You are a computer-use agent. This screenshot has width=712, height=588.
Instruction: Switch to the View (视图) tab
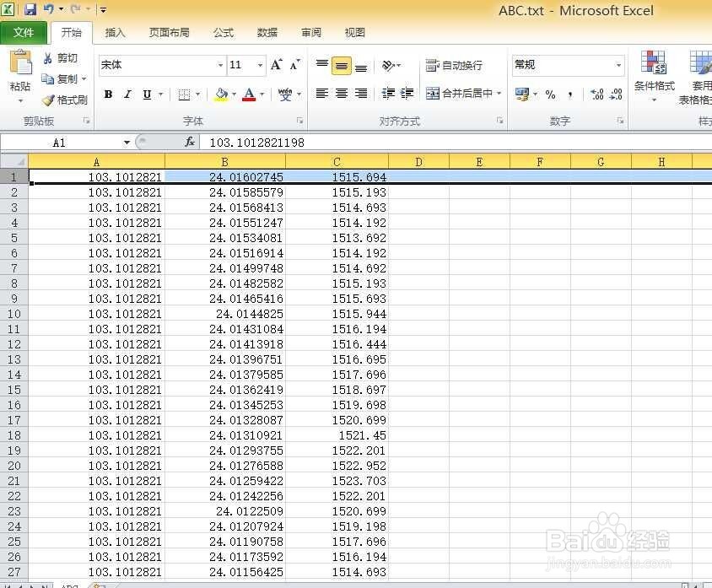click(x=354, y=33)
